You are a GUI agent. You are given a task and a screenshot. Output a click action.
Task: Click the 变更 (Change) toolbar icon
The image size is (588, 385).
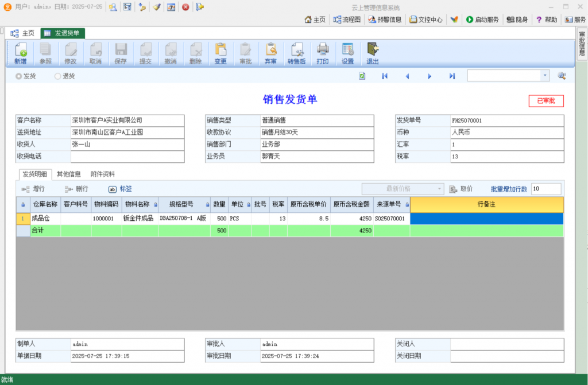tap(220, 53)
